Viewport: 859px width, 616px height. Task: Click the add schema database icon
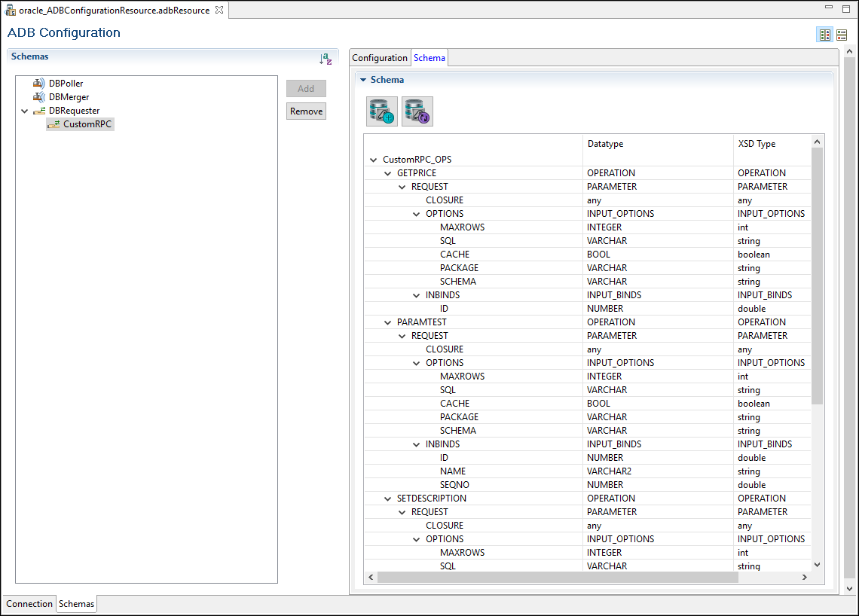point(382,111)
